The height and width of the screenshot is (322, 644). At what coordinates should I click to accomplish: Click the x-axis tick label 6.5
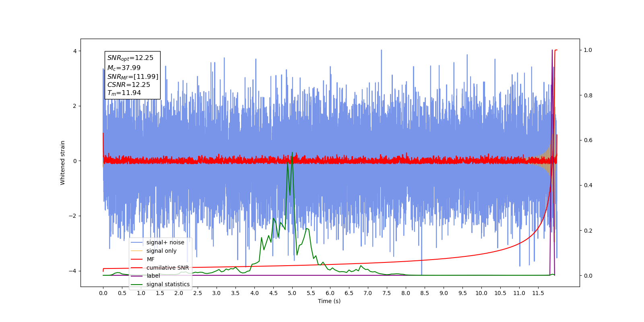pos(349,293)
